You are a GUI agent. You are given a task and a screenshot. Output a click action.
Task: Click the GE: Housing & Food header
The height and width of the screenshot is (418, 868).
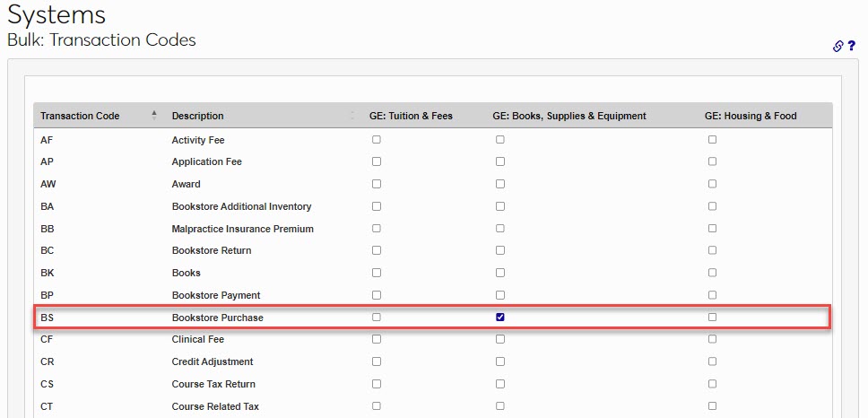[x=751, y=116]
